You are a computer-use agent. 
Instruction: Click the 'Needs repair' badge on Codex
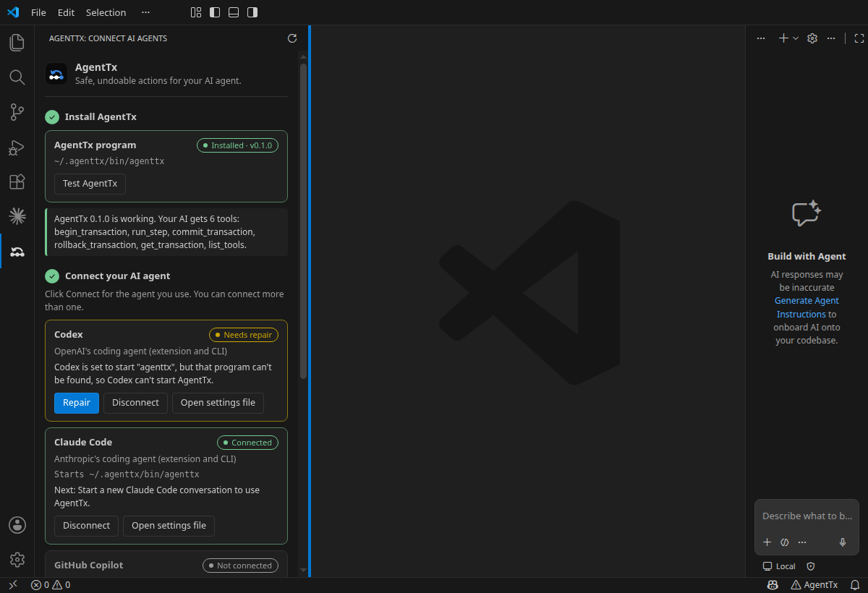tap(244, 335)
